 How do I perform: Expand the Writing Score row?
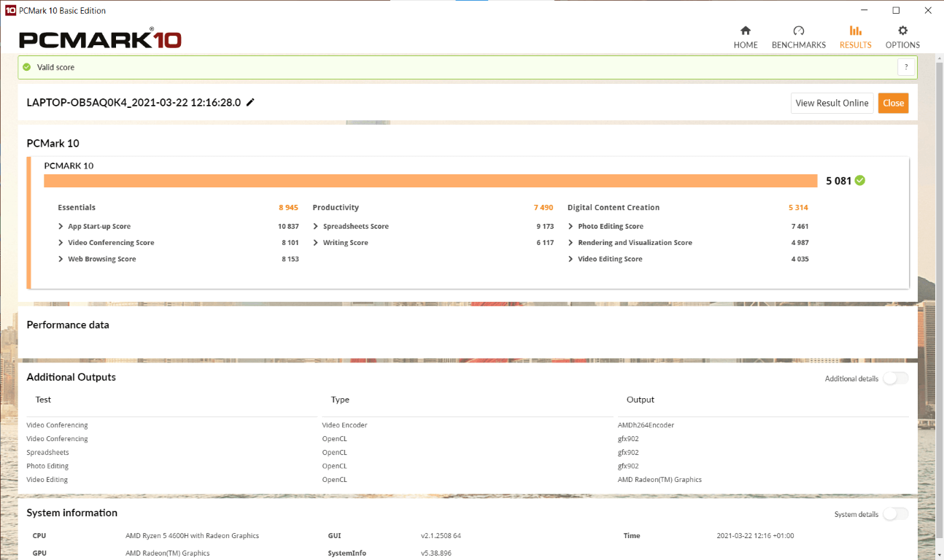click(x=316, y=243)
